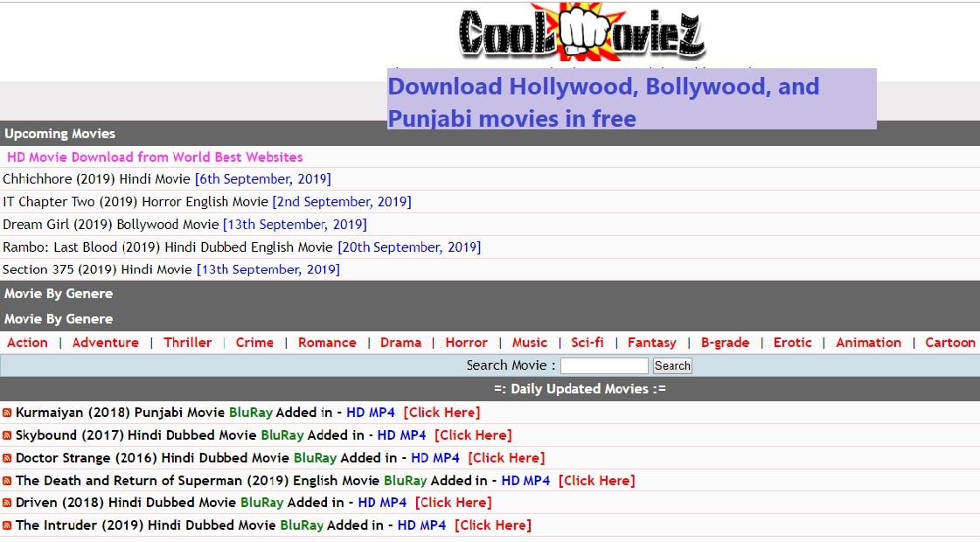Open Skybound (2017) Hindi Dubbed Movie entry

pos(136,435)
